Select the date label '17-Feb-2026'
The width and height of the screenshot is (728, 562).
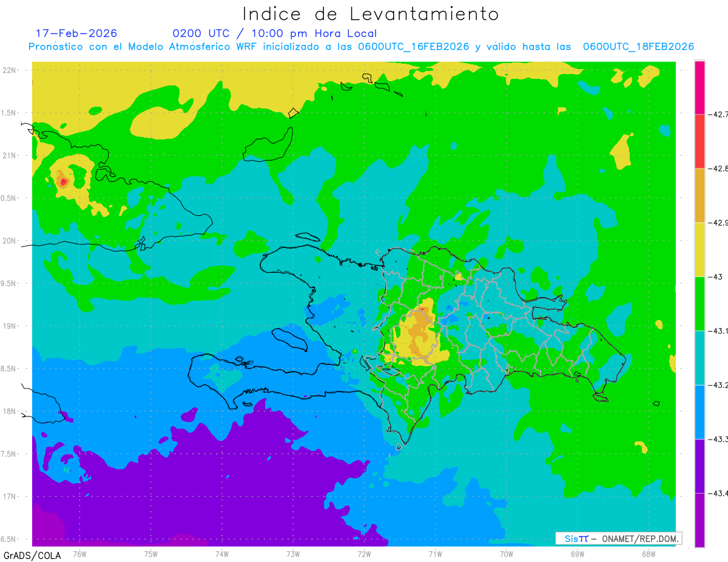point(76,33)
